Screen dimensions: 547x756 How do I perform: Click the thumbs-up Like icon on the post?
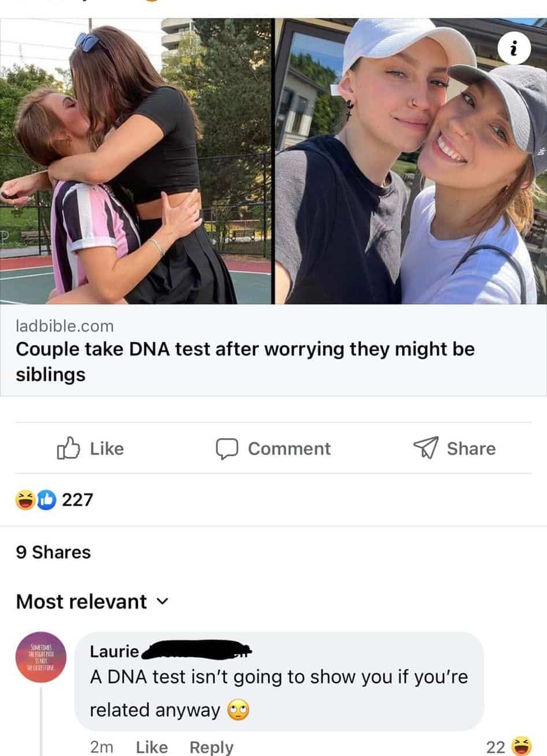click(68, 449)
